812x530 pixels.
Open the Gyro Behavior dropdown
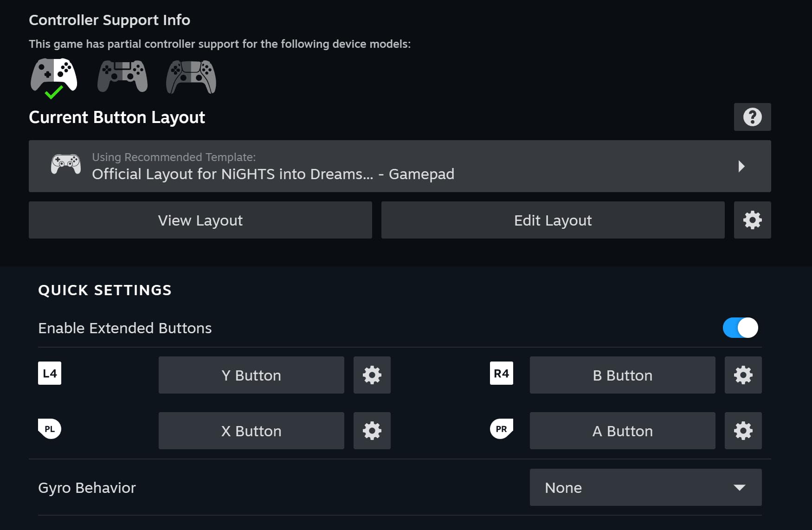(x=645, y=487)
